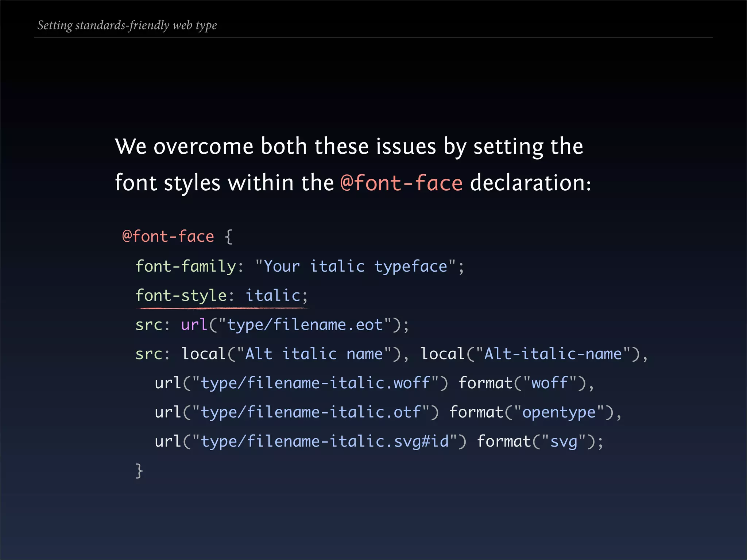Click the coral '@font-face' in the paragraph
Screen dimensions: 747x560
[x=402, y=183]
